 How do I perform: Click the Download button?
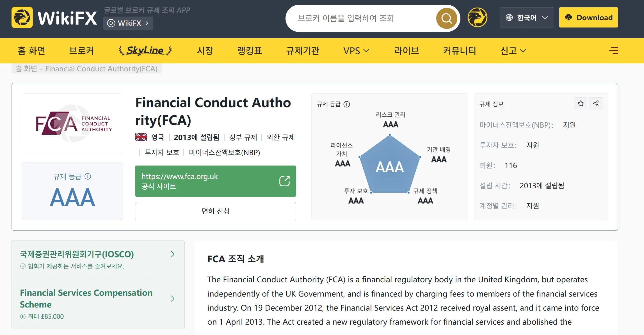(588, 17)
